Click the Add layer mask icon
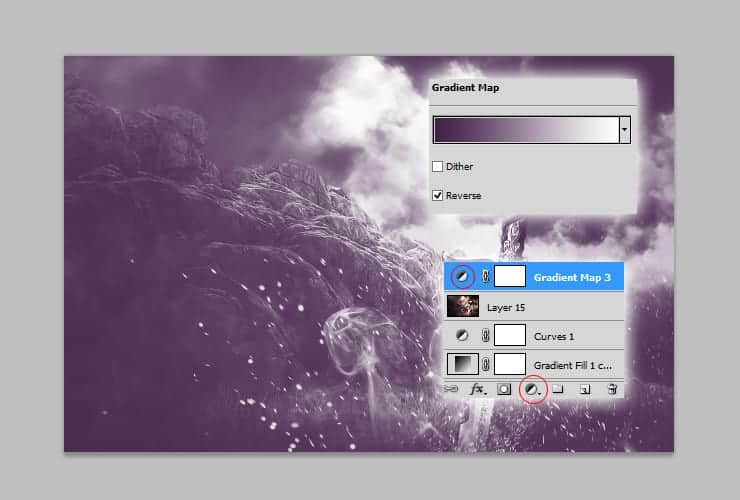 (505, 388)
